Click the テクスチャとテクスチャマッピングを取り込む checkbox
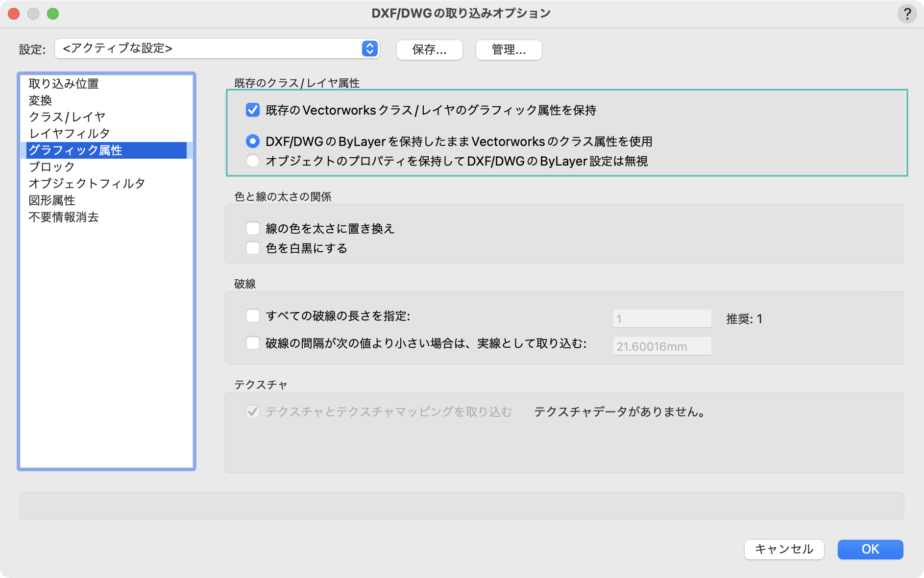924x578 pixels. (253, 411)
